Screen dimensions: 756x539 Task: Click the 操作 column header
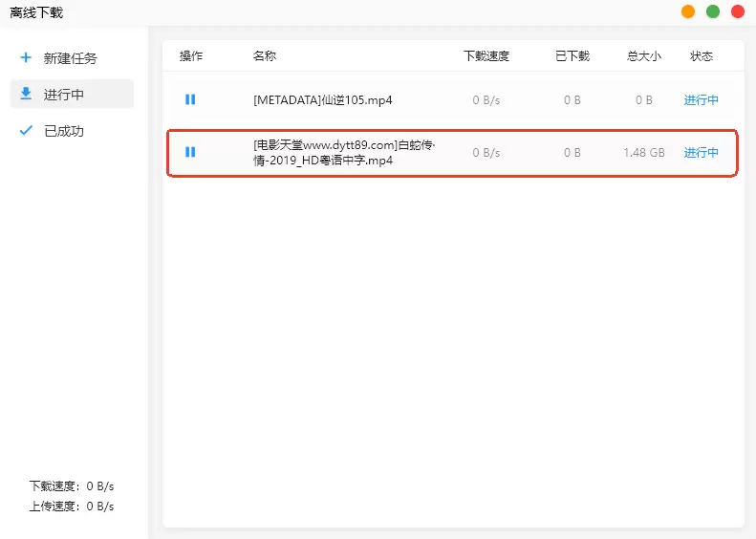(191, 56)
